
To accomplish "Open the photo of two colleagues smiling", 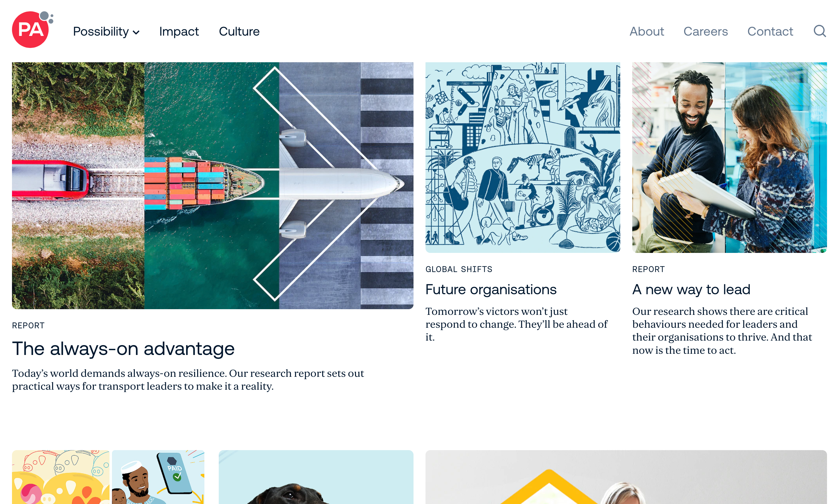I will [x=729, y=157].
